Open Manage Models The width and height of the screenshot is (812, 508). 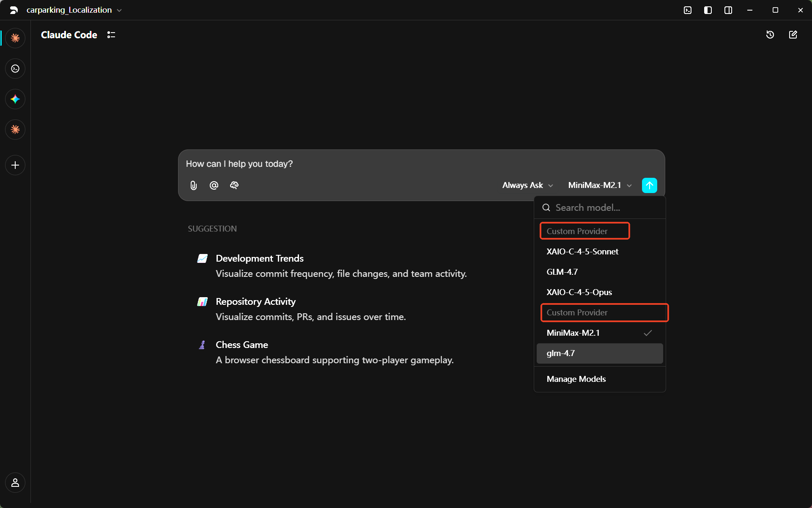[600, 379]
